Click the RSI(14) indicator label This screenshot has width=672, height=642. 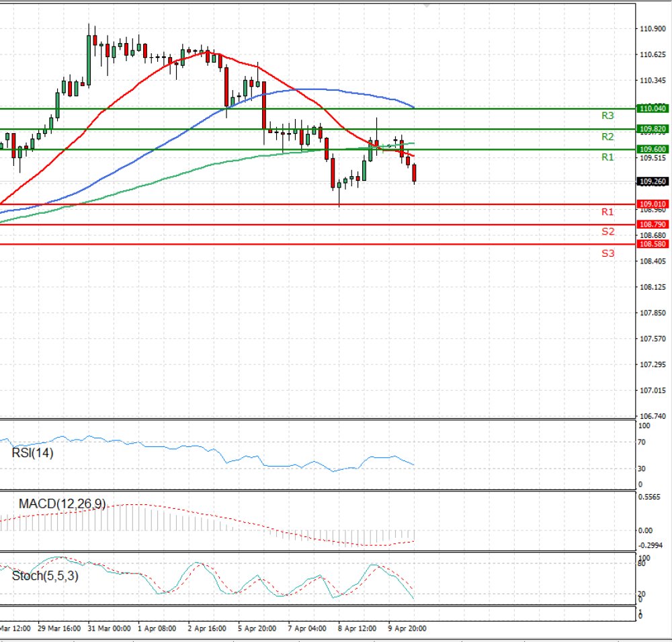(32, 453)
